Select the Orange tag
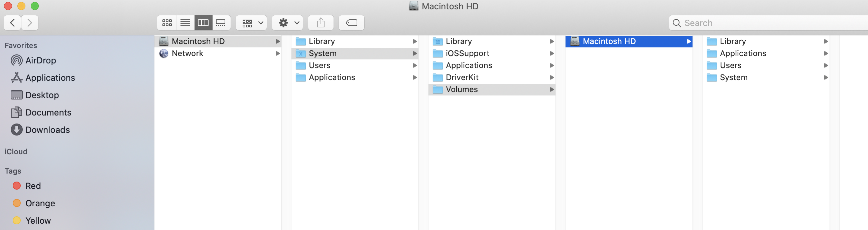The image size is (868, 230). (x=40, y=203)
